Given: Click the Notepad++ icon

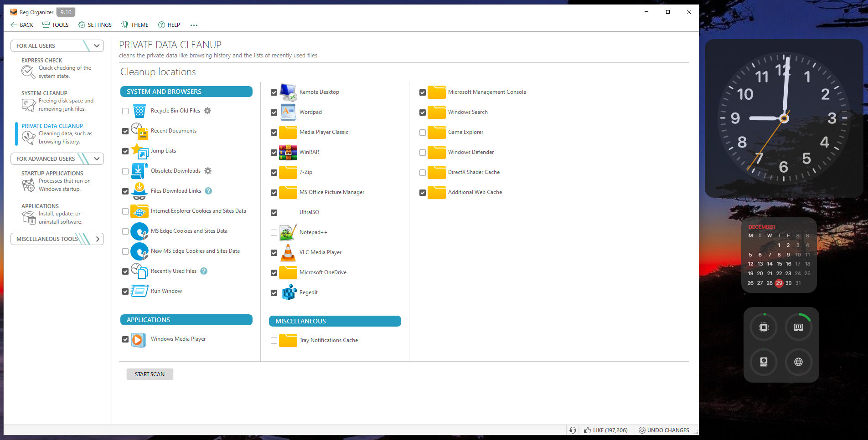Looking at the screenshot, I should point(288,232).
